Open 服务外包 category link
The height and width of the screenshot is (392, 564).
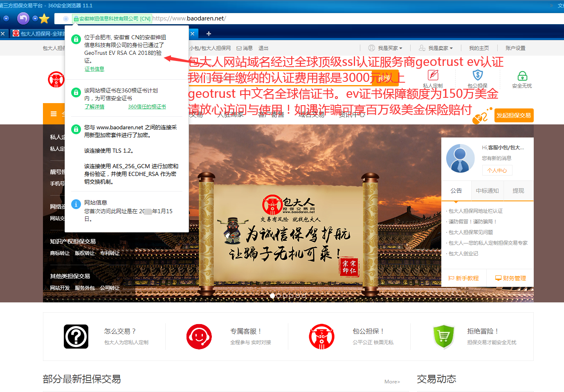pos(85,288)
